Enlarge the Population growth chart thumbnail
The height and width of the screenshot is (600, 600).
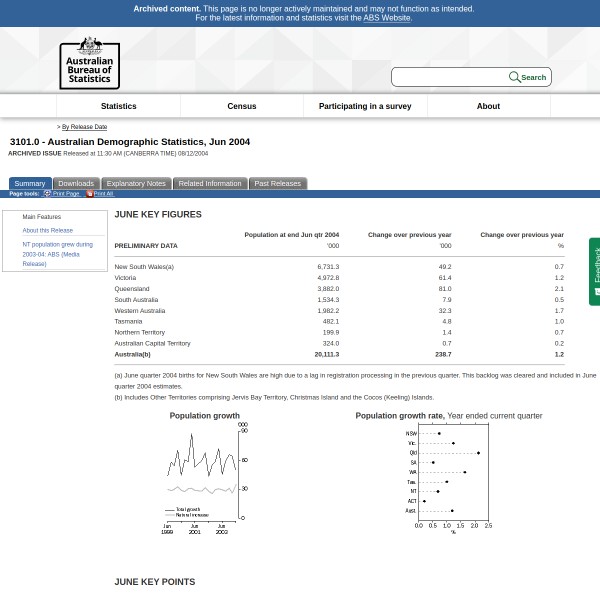(205, 475)
